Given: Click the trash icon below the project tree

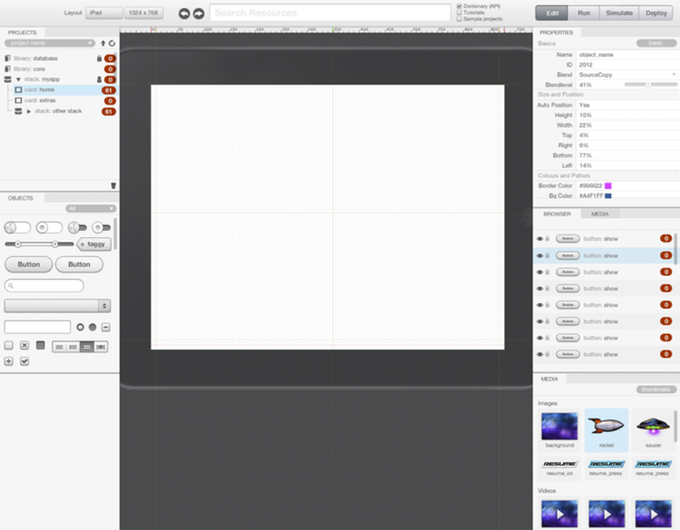Looking at the screenshot, I should tap(113, 185).
